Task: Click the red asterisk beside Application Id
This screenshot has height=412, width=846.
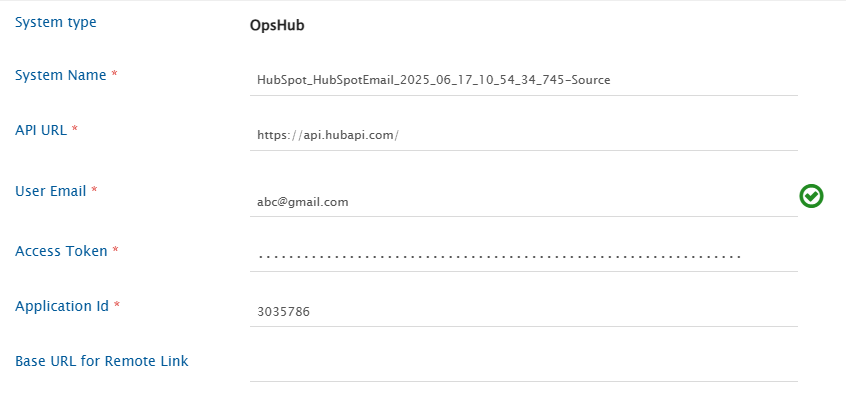Action: pos(117,306)
